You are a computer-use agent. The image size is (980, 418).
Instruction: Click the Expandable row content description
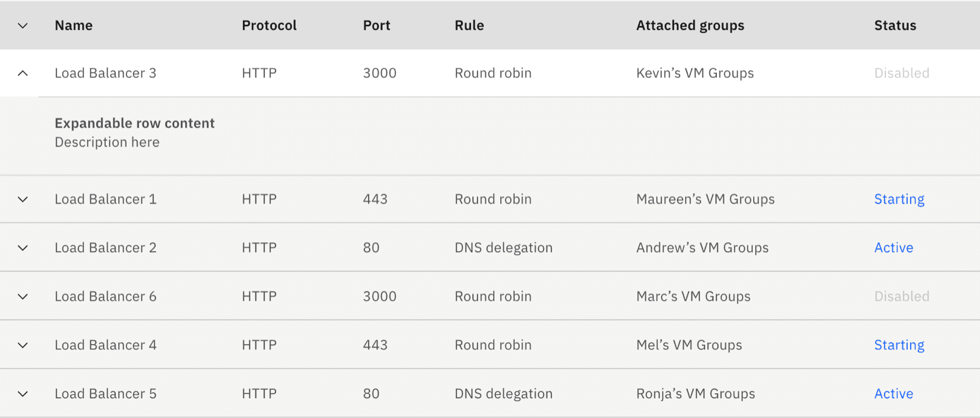coord(107,142)
